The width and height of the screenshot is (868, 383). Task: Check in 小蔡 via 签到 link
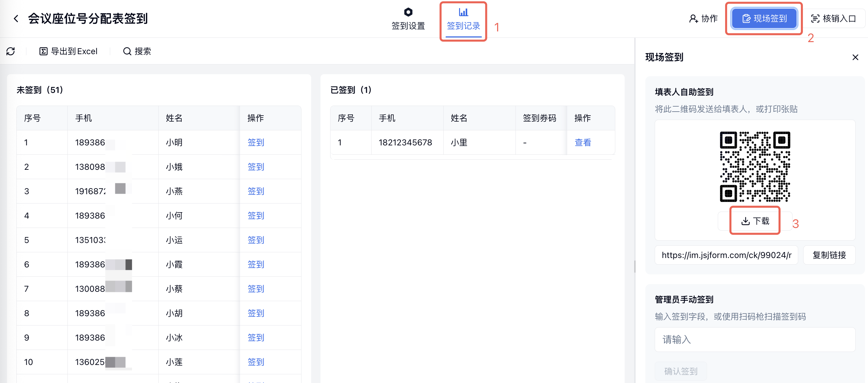[256, 289]
